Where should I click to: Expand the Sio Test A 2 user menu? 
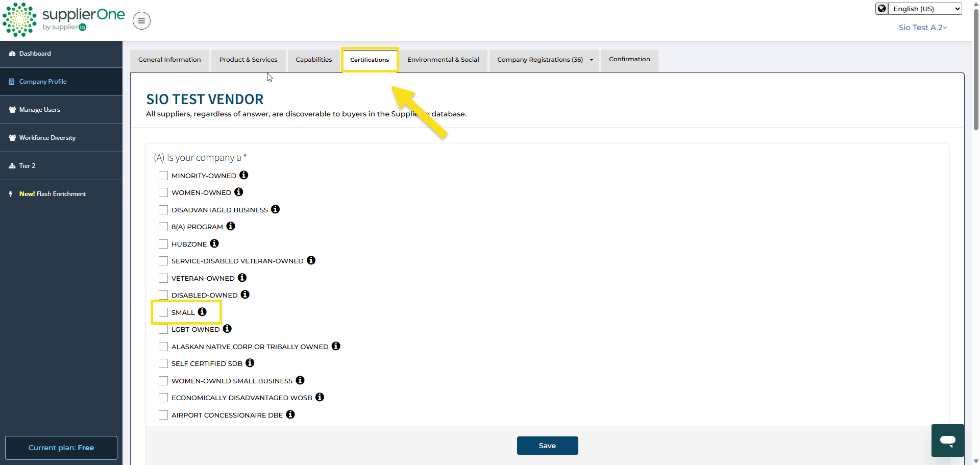[922, 28]
